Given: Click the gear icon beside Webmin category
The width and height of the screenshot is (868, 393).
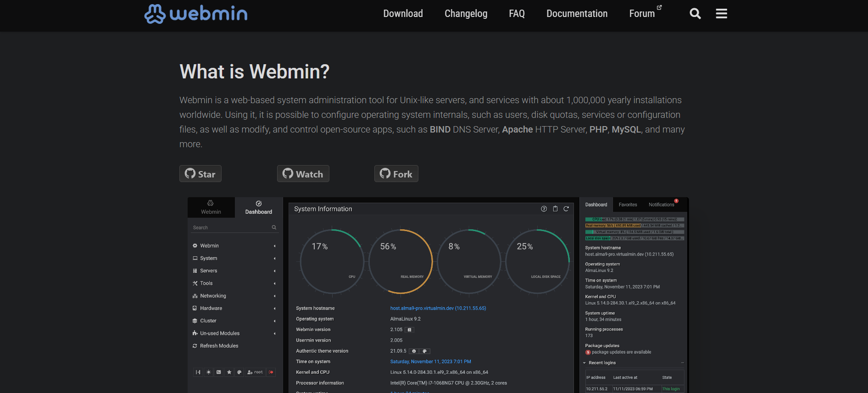Looking at the screenshot, I should (x=195, y=246).
